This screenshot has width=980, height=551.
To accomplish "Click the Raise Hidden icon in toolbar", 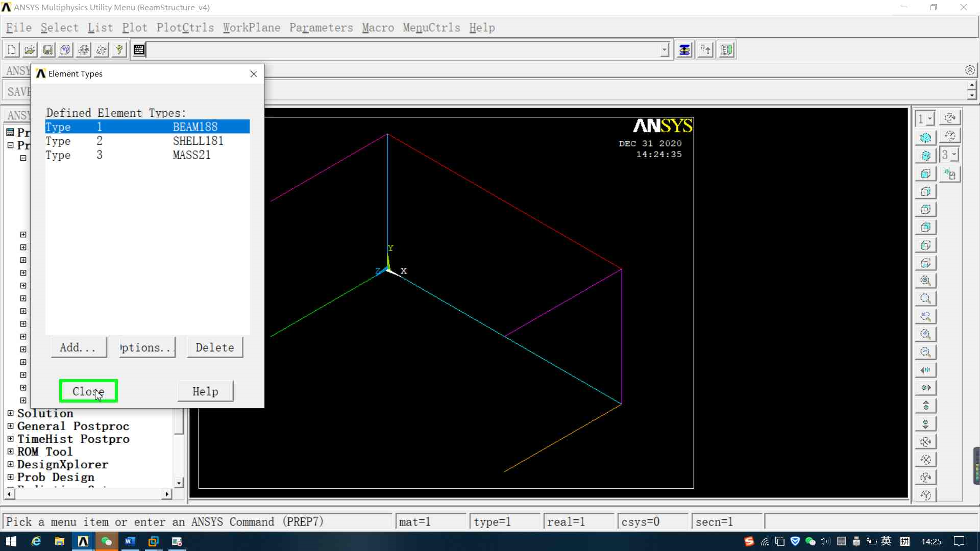I will pyautogui.click(x=705, y=50).
